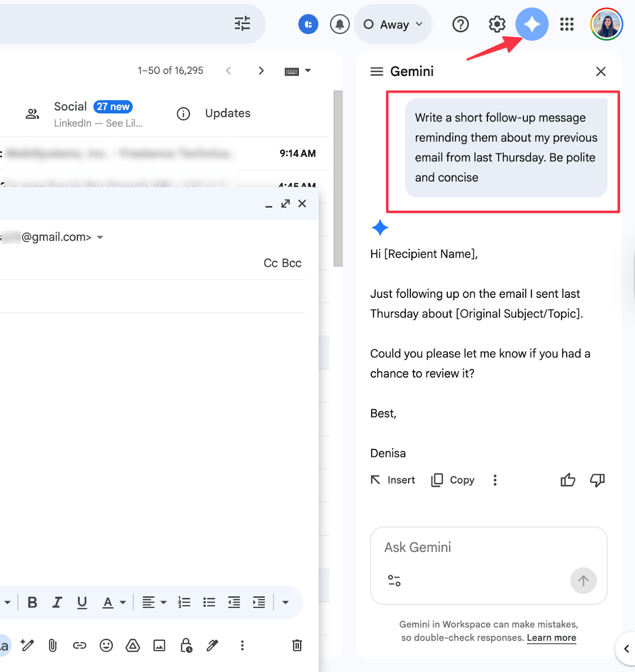Open more compose options menu

[x=242, y=645]
